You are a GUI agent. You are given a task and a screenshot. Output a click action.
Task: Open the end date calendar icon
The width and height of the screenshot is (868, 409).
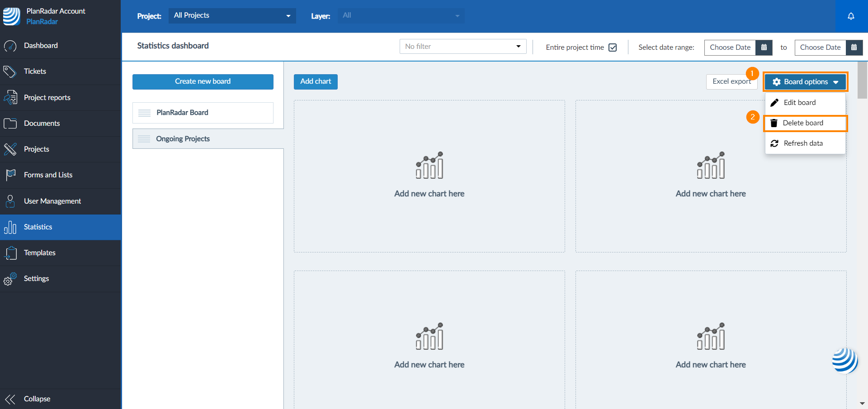point(854,48)
